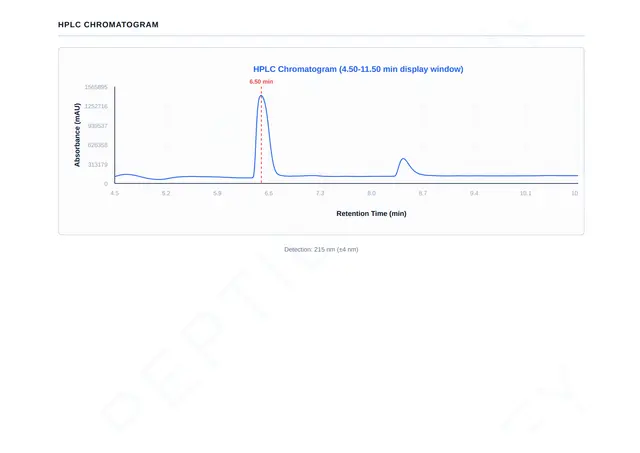640x453 pixels.
Task: Click the red dashed retention marker line
Action: pos(261,137)
